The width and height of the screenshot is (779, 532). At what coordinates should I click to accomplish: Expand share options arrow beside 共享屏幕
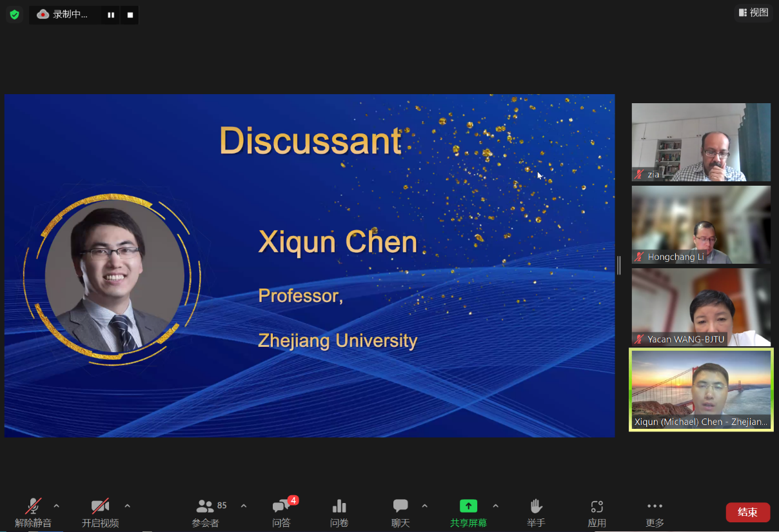coord(495,506)
